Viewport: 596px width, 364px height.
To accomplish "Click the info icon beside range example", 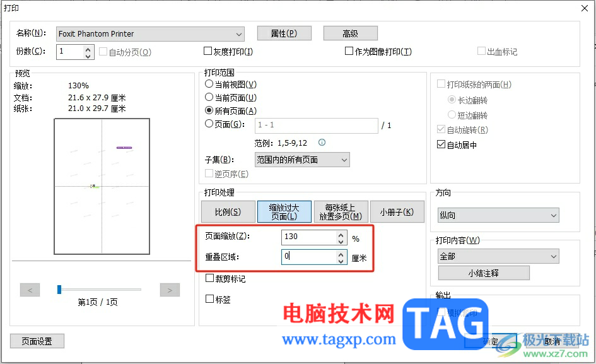I will coord(322,143).
